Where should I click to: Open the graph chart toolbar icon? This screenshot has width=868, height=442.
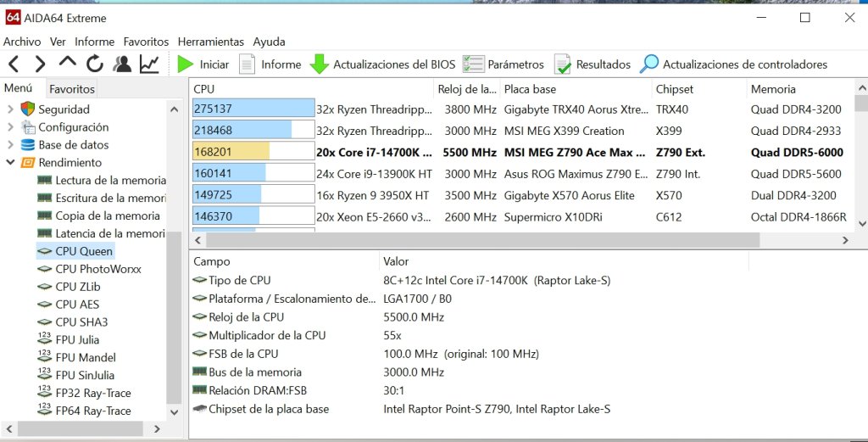point(149,64)
